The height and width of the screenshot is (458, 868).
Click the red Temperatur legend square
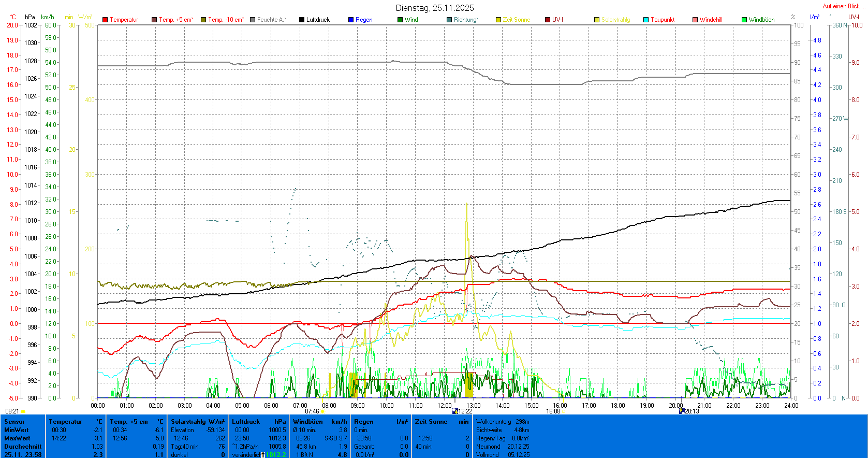[x=105, y=20]
